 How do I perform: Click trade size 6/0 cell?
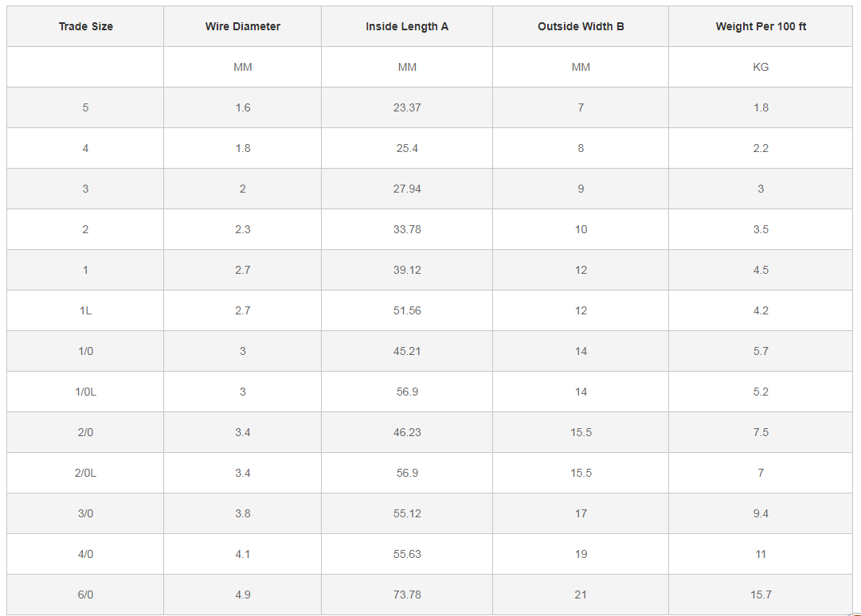[x=86, y=595]
